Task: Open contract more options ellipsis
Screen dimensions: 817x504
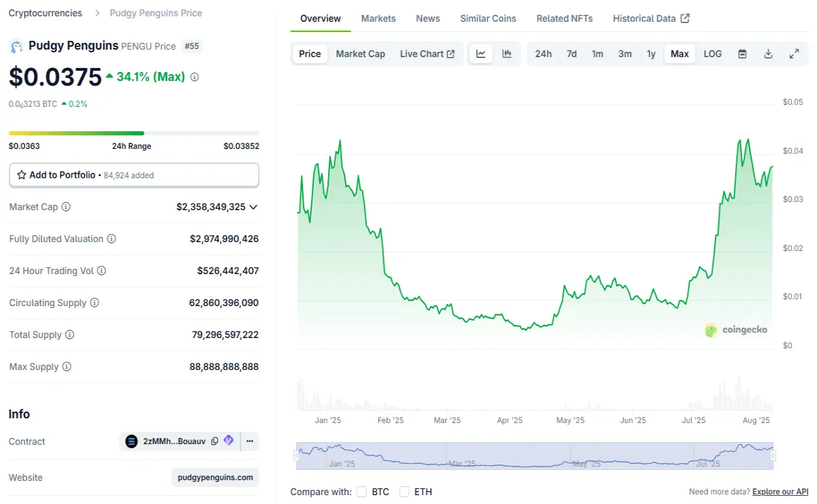Action: [x=250, y=441]
